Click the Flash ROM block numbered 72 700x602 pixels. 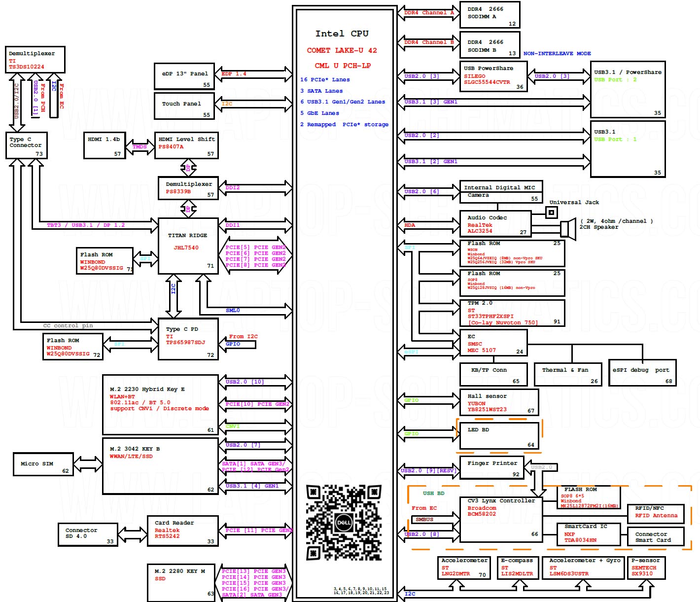[x=73, y=347]
